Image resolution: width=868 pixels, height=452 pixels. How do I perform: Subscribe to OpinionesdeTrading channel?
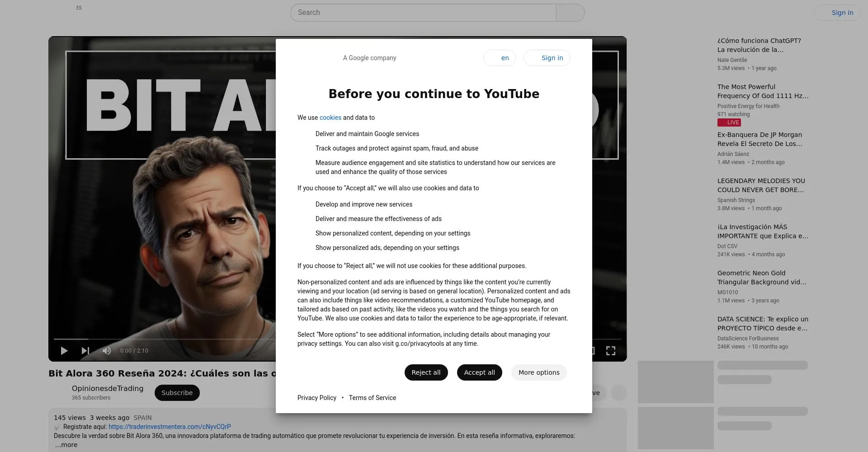coord(177,393)
